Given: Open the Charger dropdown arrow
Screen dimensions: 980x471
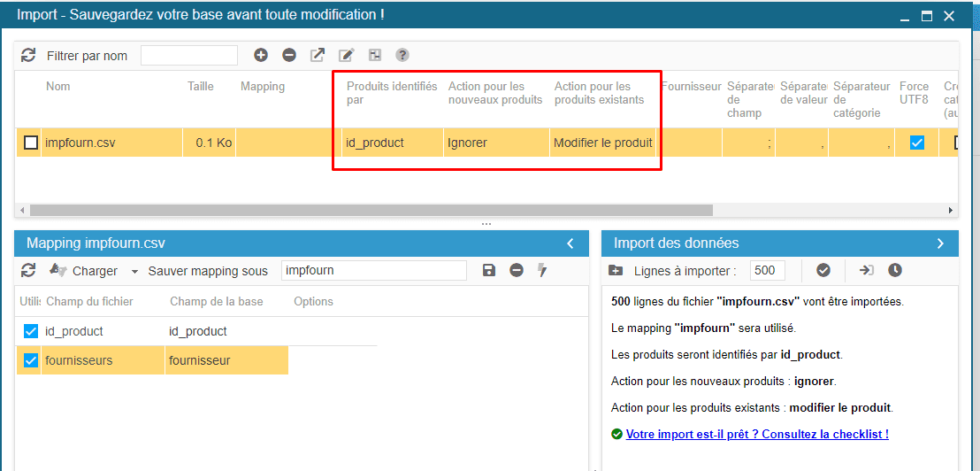Looking at the screenshot, I should [134, 271].
